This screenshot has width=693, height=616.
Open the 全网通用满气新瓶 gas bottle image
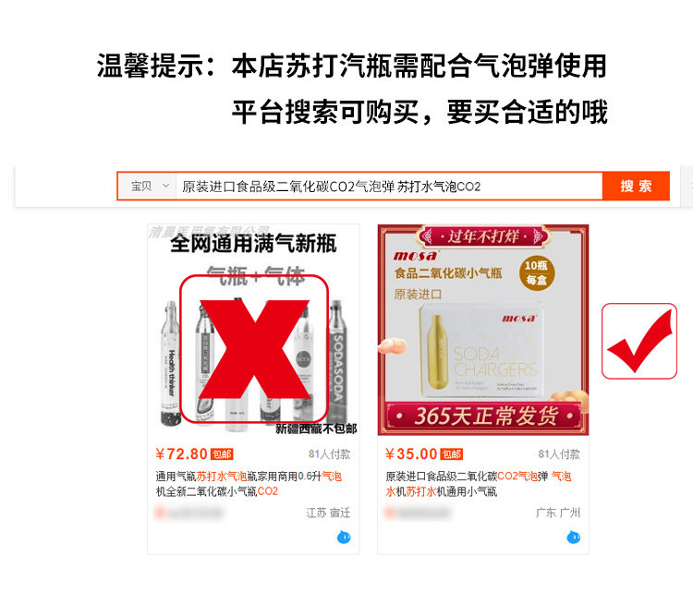[253, 330]
